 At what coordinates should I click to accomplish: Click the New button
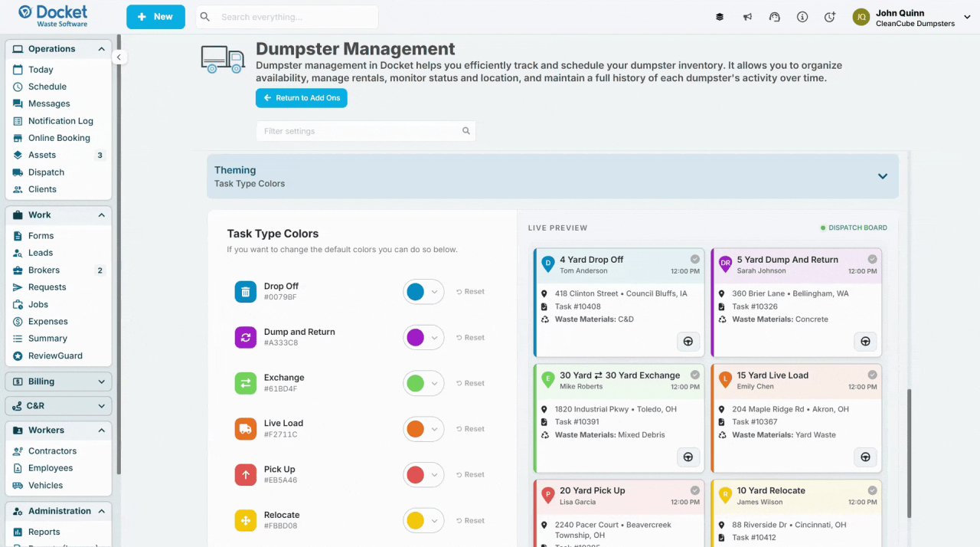point(155,17)
